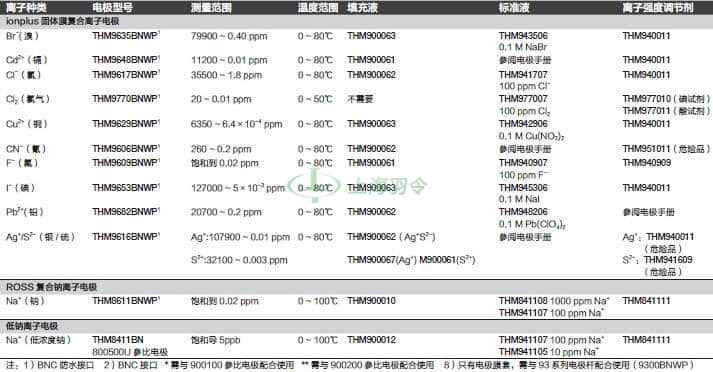713x372 pixels.
Task: Select the ionplus 固体膜复合离子电极 section heading
Action: tap(62, 21)
